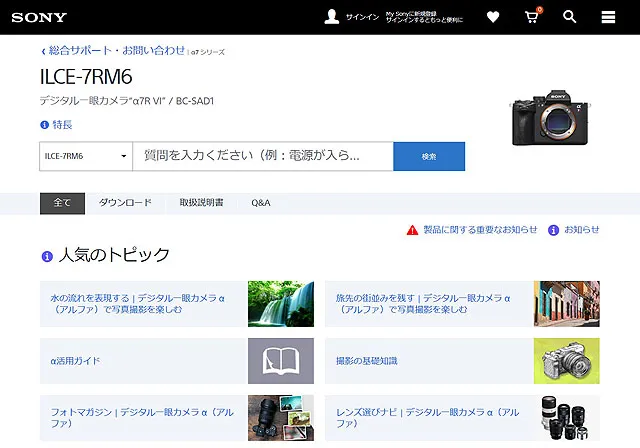Click the サインイン link
This screenshot has height=448, width=640.
click(362, 17)
